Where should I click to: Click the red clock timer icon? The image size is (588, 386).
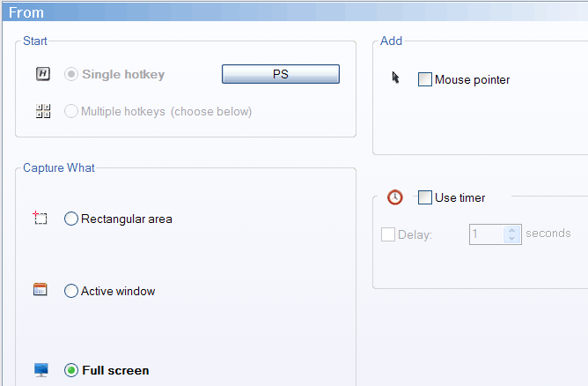click(x=395, y=197)
